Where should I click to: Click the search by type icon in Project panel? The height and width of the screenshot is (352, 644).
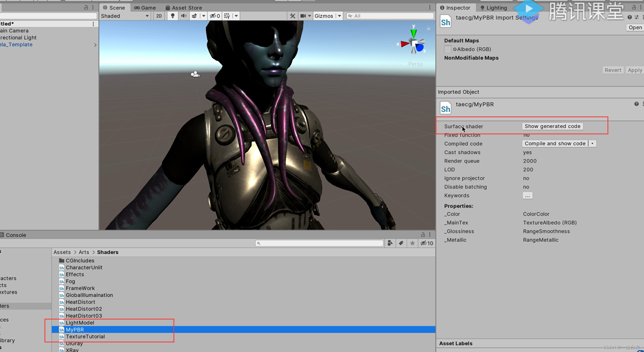[390, 243]
